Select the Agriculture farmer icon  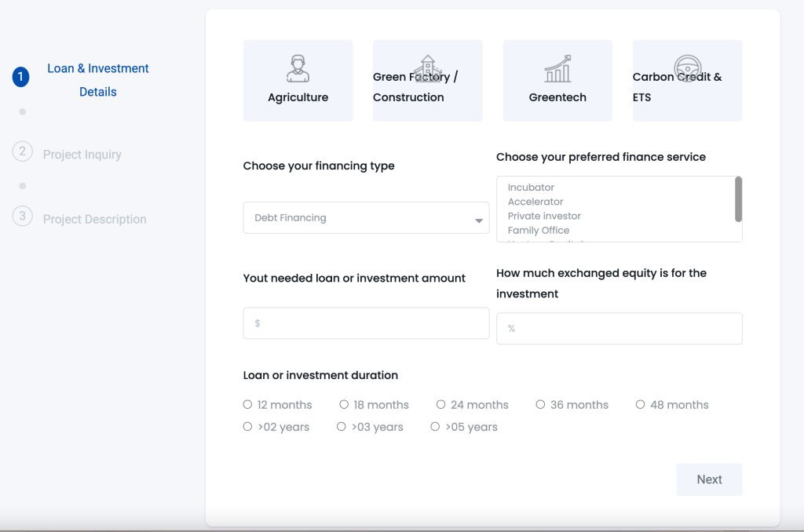pos(298,68)
